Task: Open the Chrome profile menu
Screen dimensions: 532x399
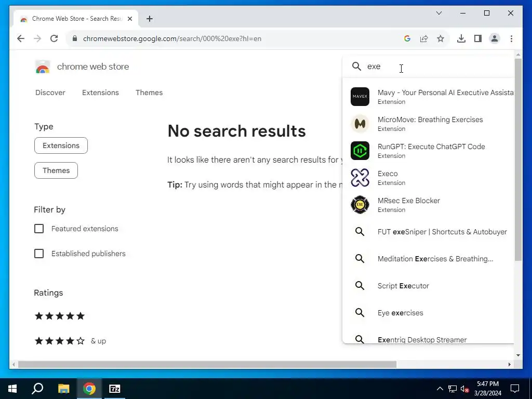Action: tap(495, 38)
